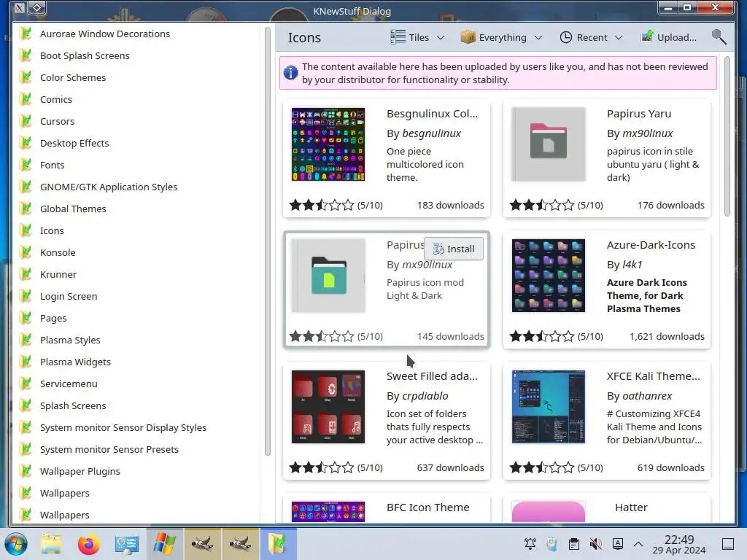Click the show desktop button in the tray
The image size is (747, 560).
point(728,544)
